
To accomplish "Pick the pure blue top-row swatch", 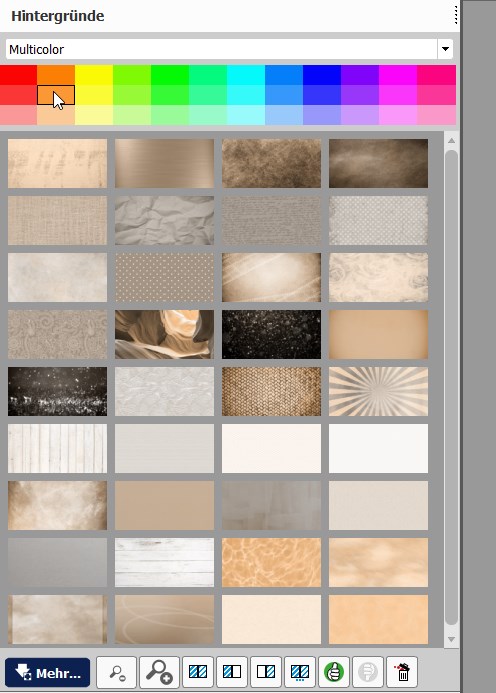I will [x=322, y=75].
